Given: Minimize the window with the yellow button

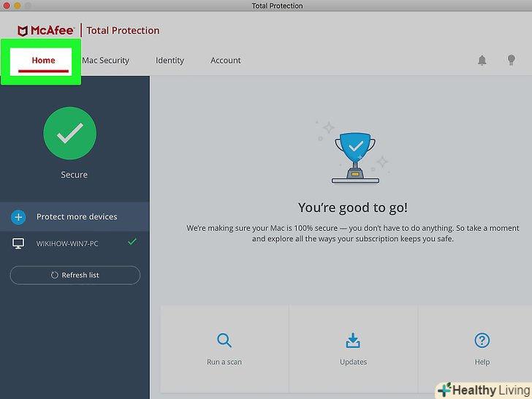Looking at the screenshot, I should [x=17, y=5].
